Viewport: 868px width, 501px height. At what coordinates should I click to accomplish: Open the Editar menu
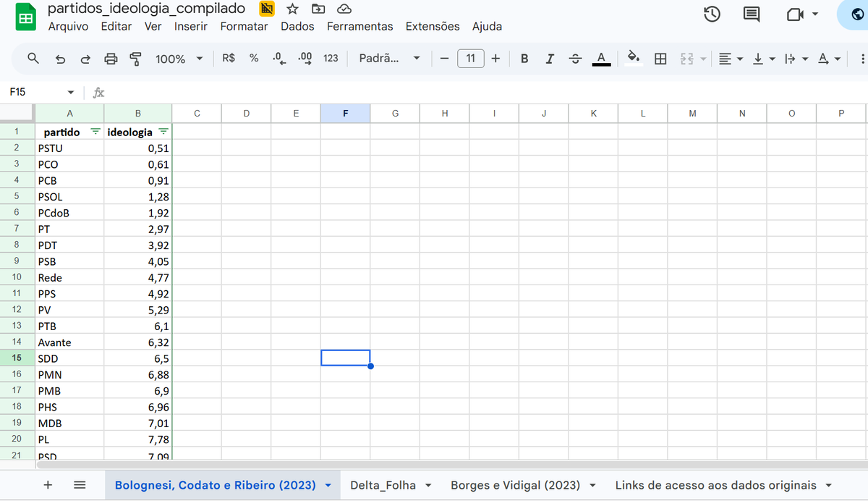coord(116,26)
